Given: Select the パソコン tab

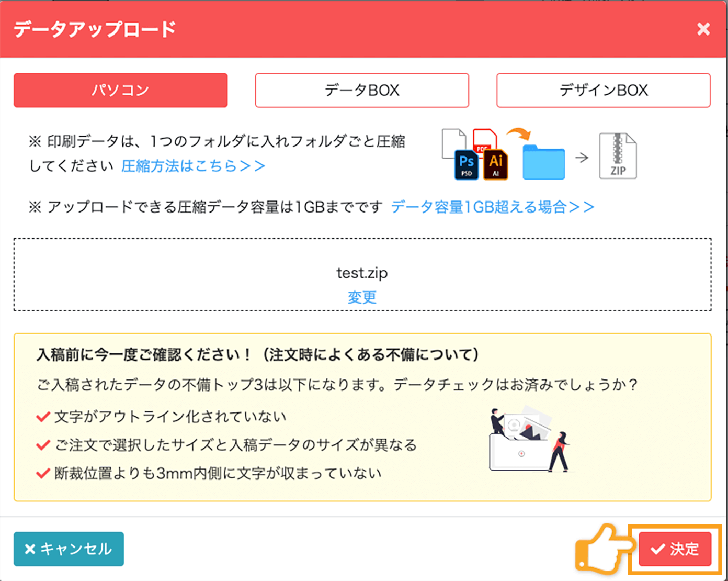Looking at the screenshot, I should (120, 90).
